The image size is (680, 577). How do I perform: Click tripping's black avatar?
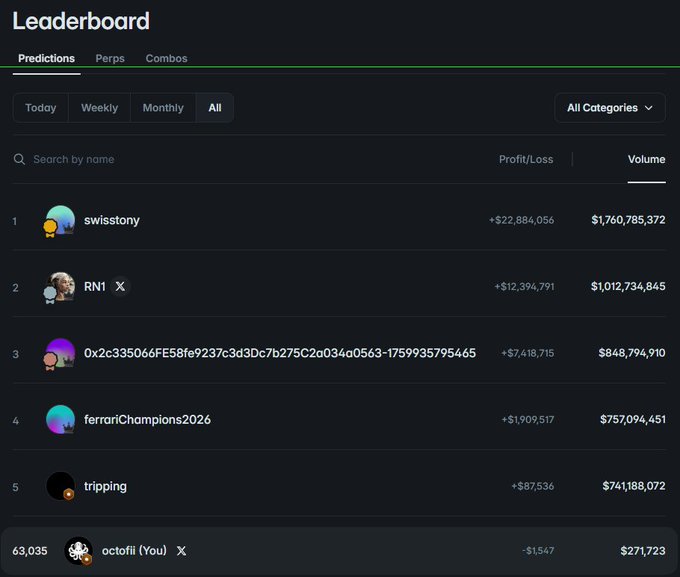(60, 486)
